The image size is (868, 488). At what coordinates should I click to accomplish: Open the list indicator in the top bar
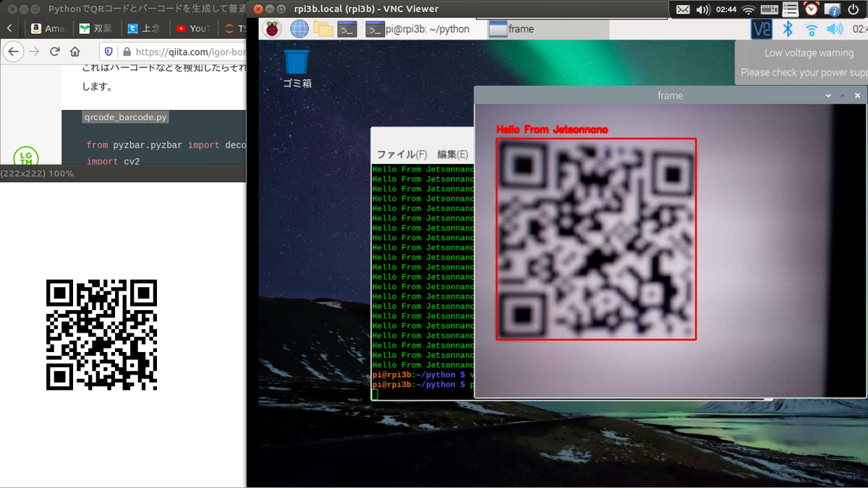point(791,9)
